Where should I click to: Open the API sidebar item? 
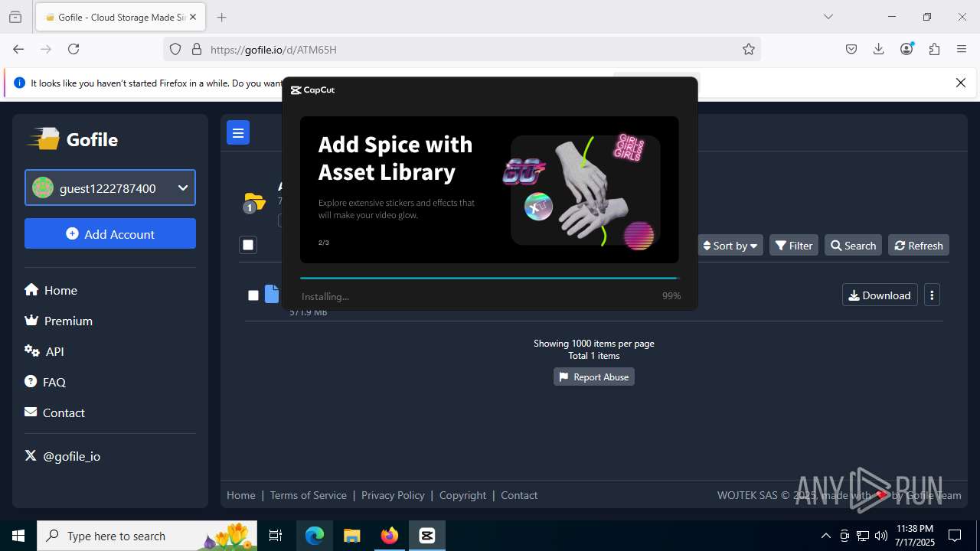click(44, 351)
